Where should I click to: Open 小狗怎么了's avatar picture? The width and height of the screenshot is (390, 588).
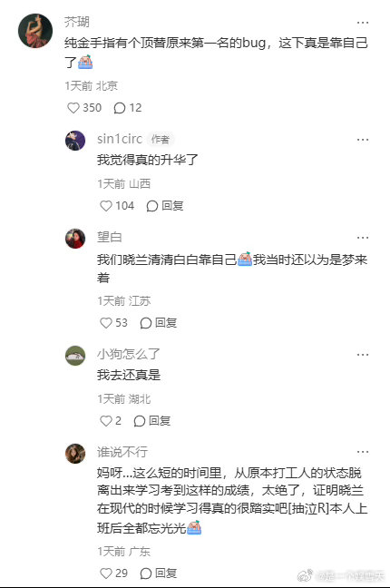click(75, 356)
